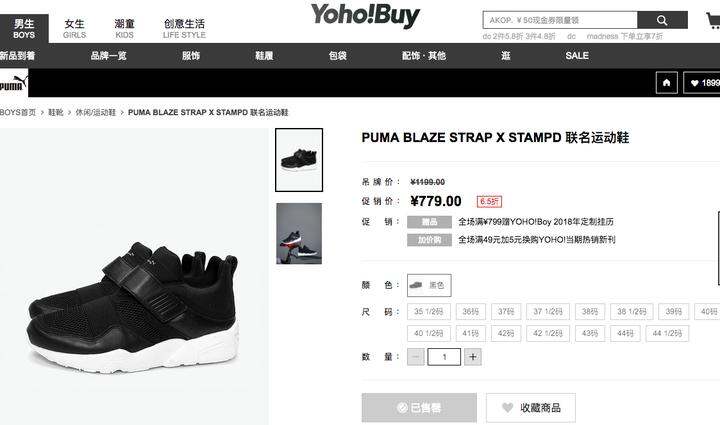Select the 黑色 color swatch
Screen dimensions: 720x425
(429, 285)
